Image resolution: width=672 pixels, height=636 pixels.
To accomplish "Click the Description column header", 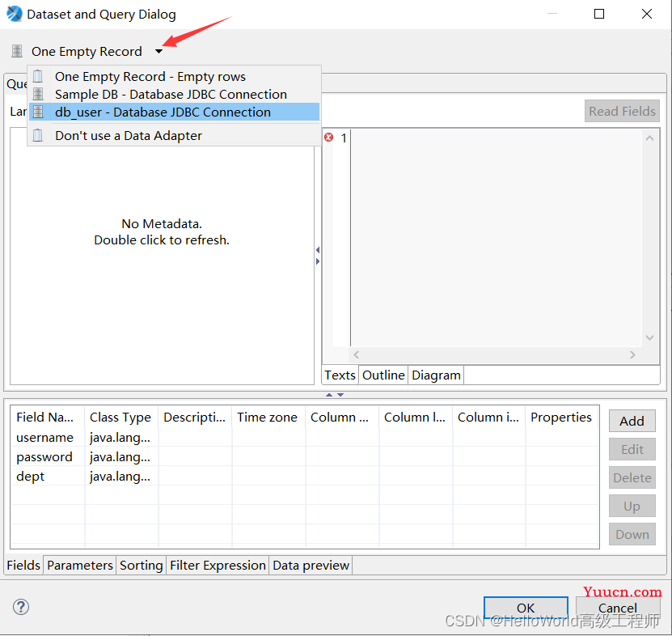I will coord(195,417).
